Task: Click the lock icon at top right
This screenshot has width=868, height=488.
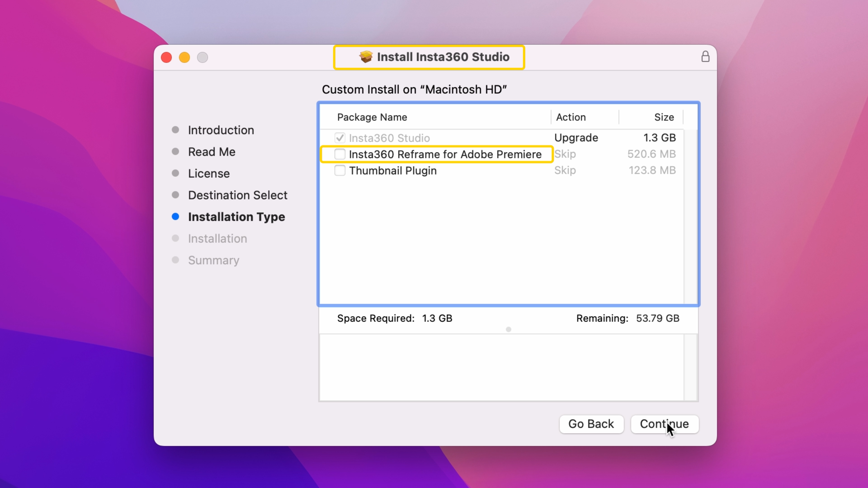Action: [705, 56]
